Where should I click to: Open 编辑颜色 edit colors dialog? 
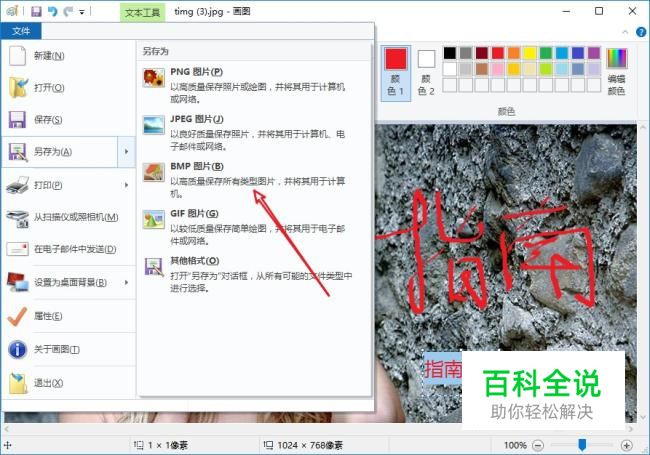[616, 72]
